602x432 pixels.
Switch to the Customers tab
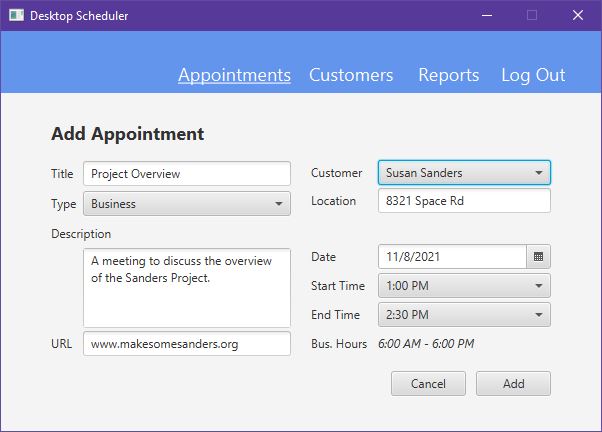click(x=351, y=75)
